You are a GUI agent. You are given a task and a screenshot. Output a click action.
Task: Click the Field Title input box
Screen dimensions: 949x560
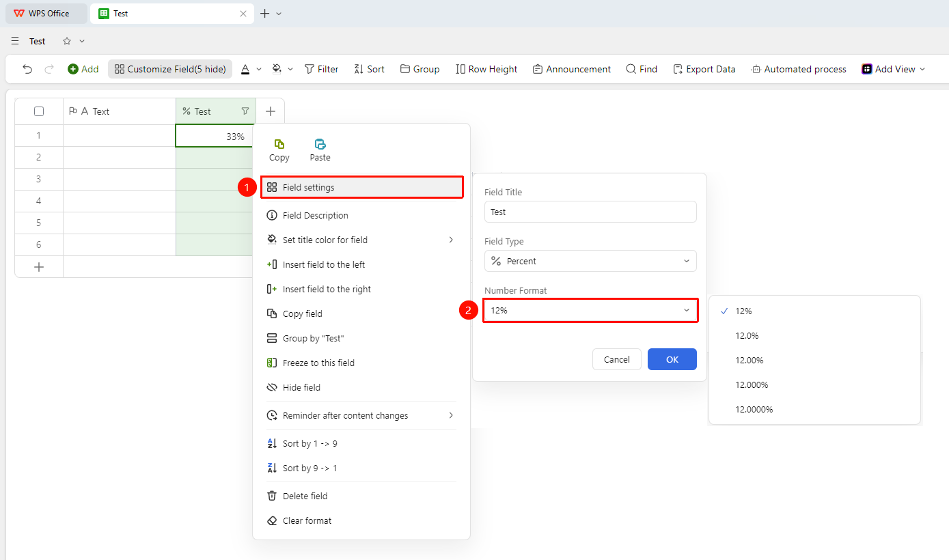(x=590, y=212)
